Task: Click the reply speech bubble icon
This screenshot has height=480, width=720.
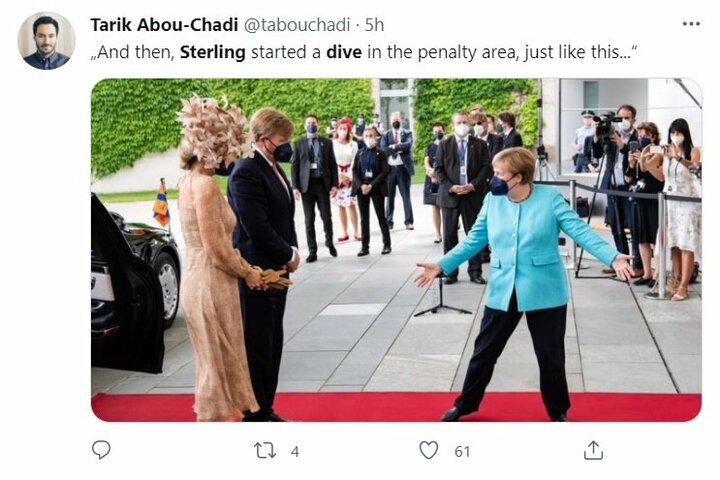Action: [x=101, y=450]
